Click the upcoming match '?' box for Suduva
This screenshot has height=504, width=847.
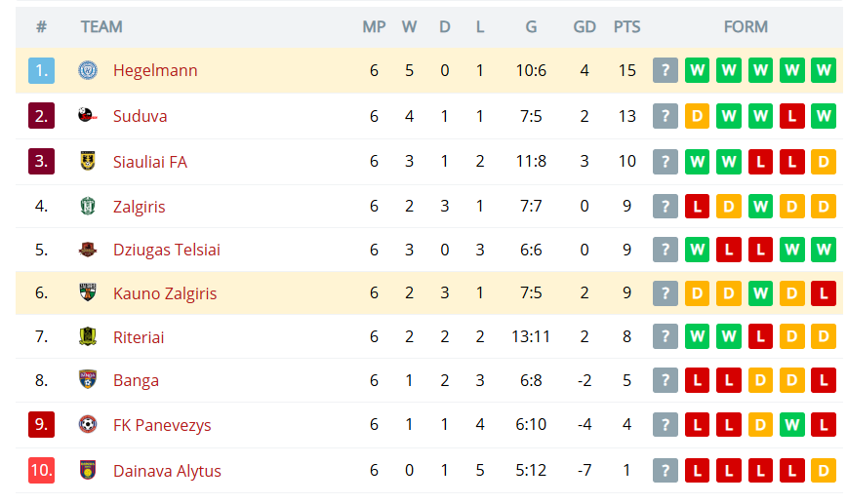[x=665, y=116]
